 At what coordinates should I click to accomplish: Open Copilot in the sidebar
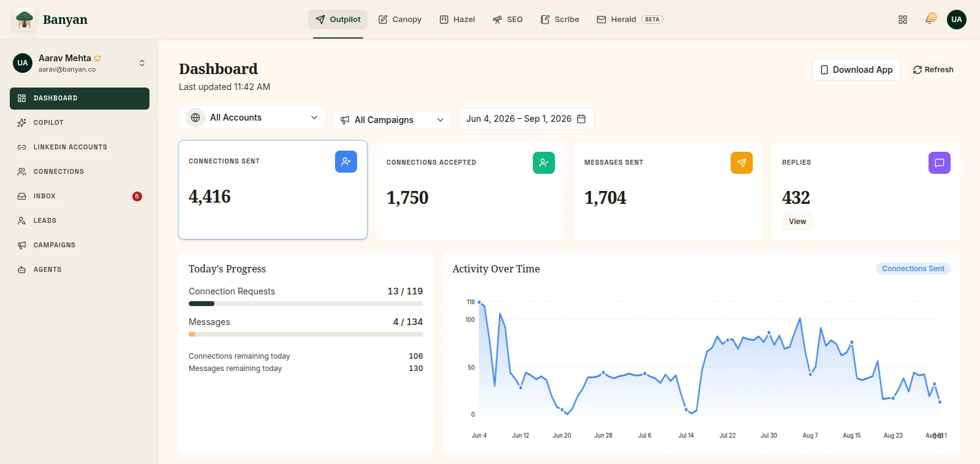click(x=80, y=123)
